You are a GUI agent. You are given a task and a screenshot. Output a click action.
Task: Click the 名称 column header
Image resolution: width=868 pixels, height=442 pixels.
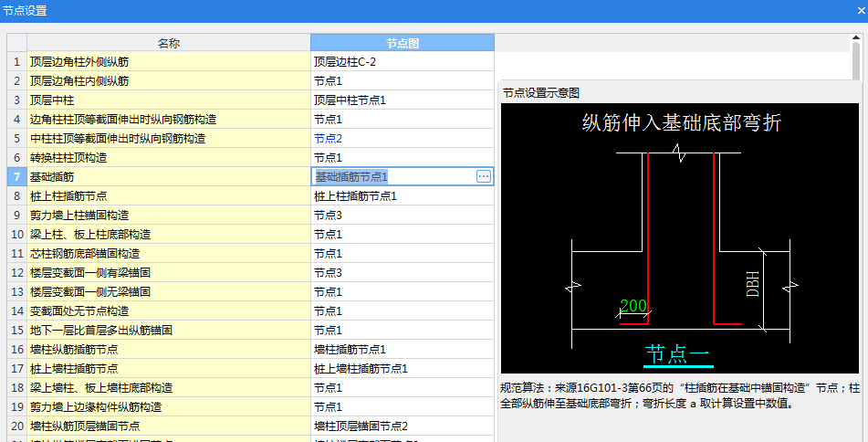pos(169,43)
